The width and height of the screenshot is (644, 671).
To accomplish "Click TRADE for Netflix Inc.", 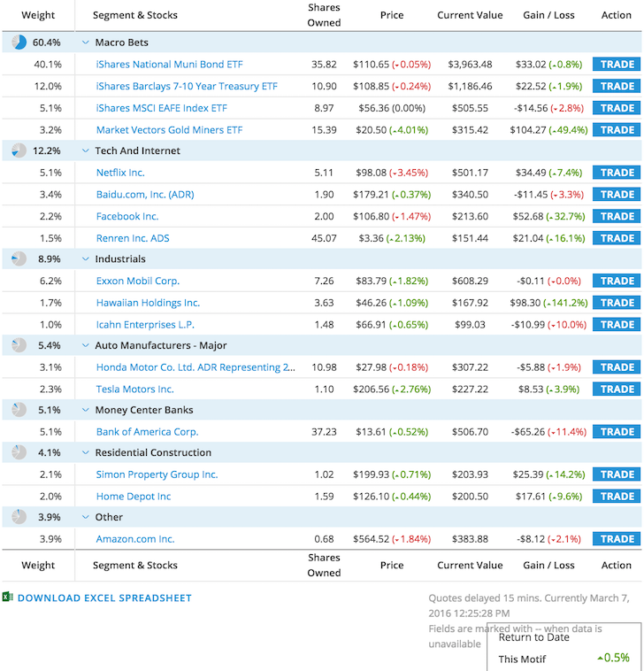I will pyautogui.click(x=617, y=173).
